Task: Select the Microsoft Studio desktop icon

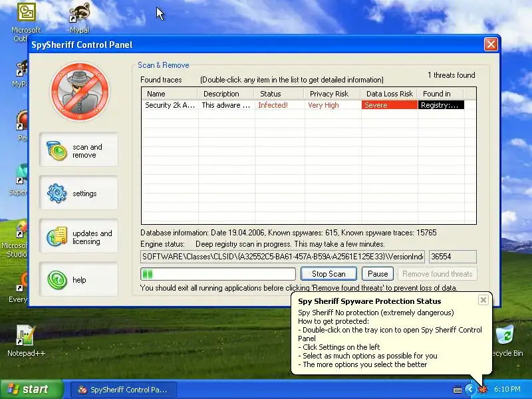Action: coord(15,239)
